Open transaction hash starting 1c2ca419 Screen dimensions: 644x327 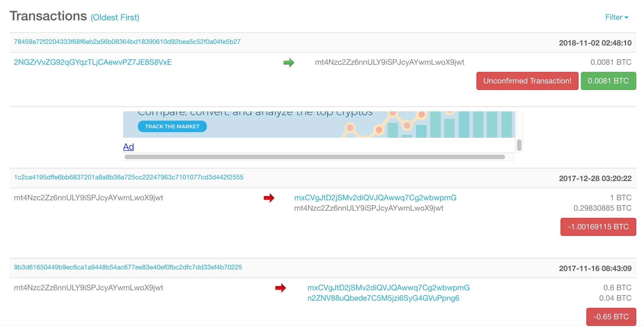(129, 177)
